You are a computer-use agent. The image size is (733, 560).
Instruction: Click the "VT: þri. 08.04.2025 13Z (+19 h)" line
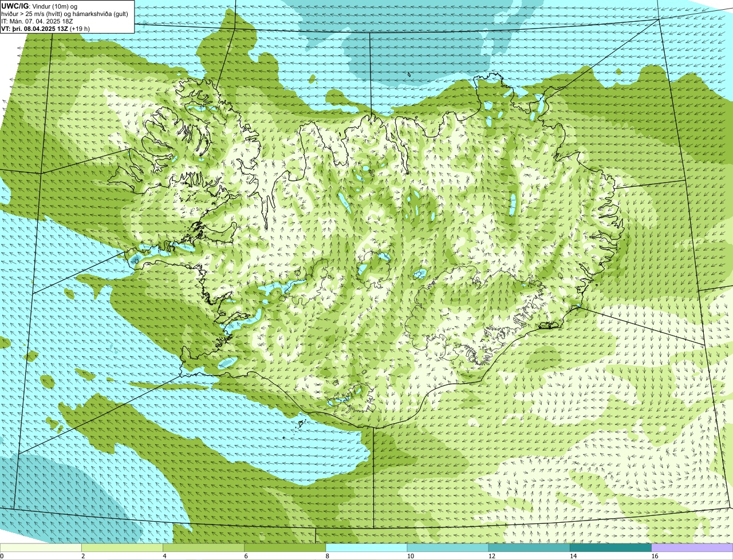(46, 29)
